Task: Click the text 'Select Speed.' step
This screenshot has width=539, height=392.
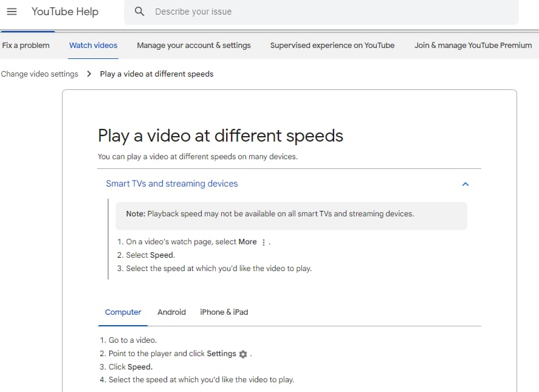Action: 151,255
